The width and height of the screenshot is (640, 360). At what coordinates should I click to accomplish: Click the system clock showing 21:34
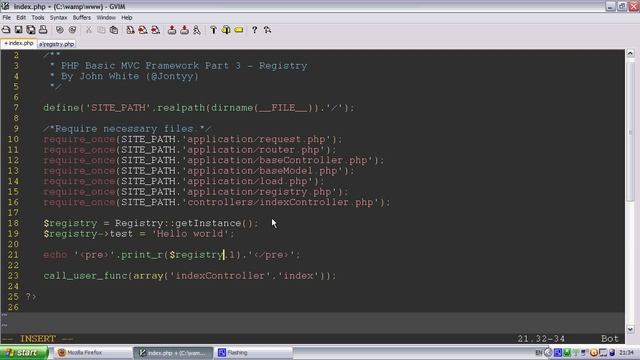tap(626, 353)
